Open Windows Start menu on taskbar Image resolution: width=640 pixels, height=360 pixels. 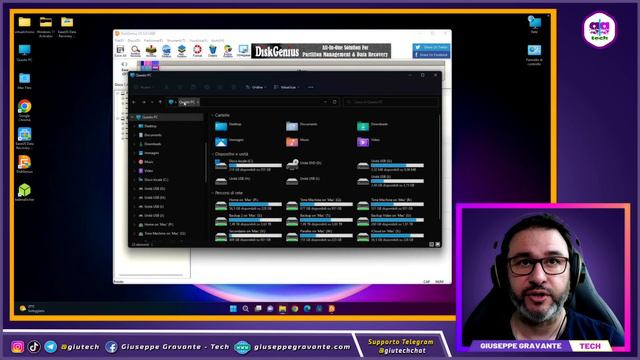point(233,309)
